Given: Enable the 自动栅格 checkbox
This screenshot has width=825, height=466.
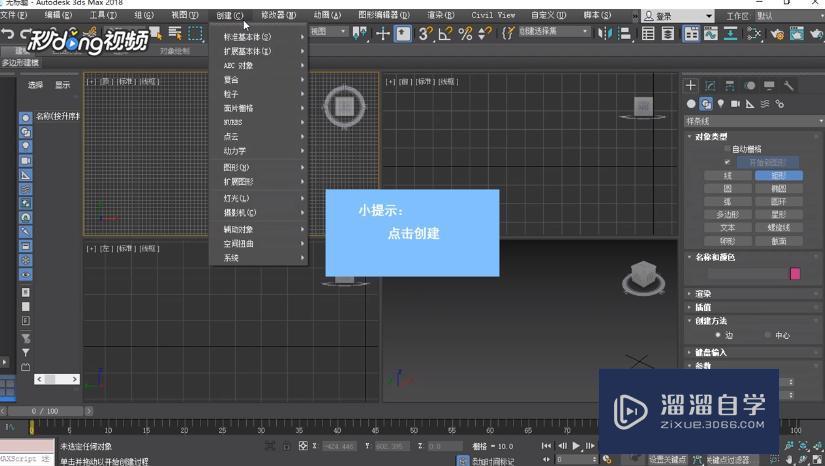Looking at the screenshot, I should click(727, 149).
